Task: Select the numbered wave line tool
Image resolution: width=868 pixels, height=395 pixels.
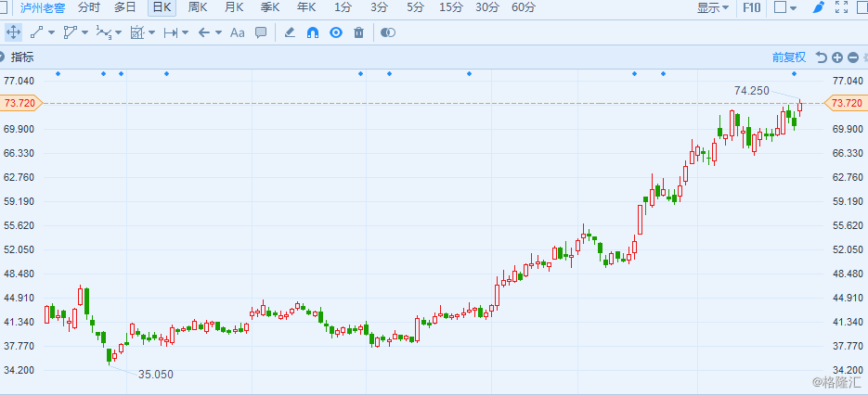Action: [x=103, y=32]
